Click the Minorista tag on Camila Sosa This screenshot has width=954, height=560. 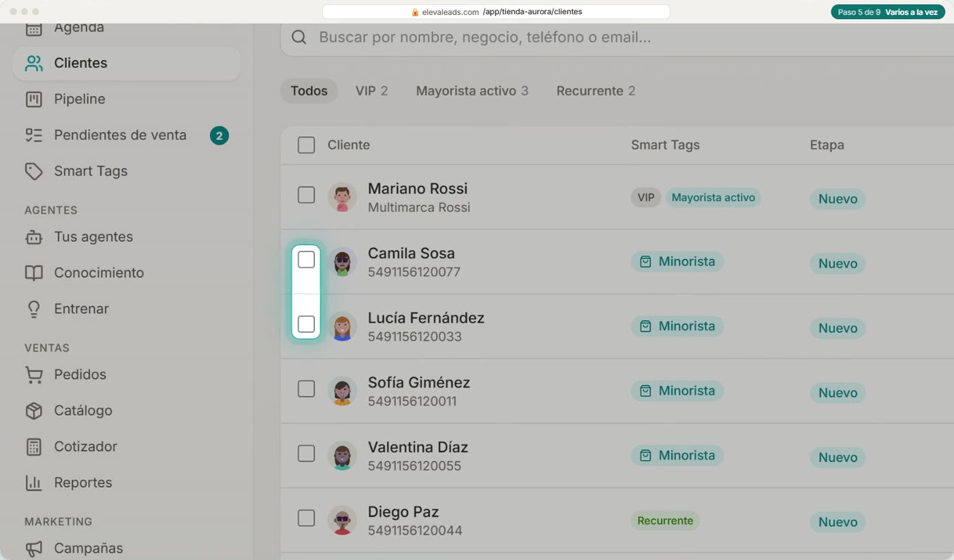(x=677, y=262)
